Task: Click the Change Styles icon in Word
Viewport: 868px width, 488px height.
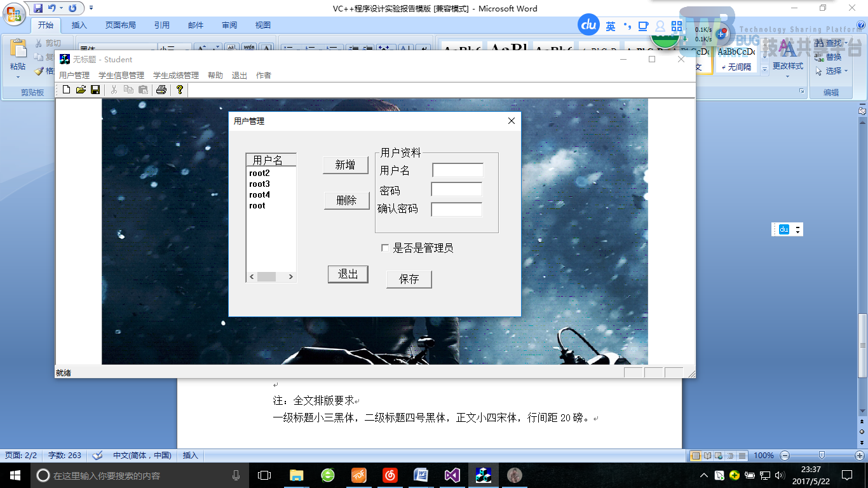Action: (x=788, y=48)
